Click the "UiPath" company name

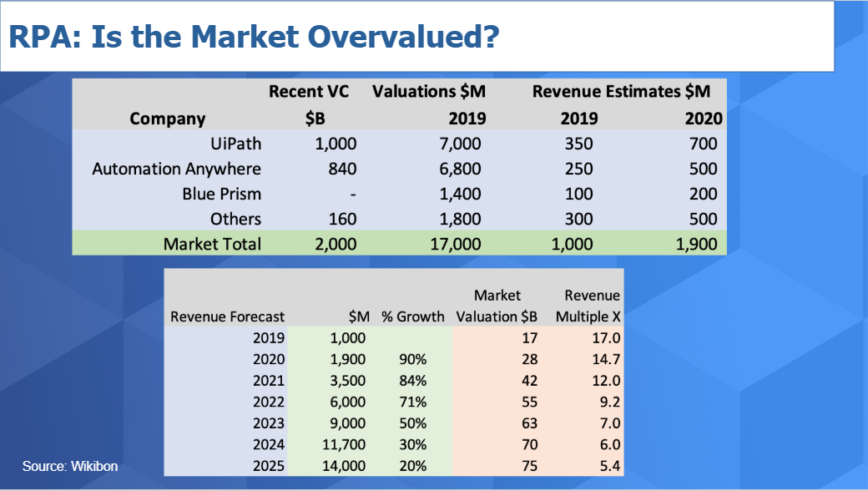point(236,144)
